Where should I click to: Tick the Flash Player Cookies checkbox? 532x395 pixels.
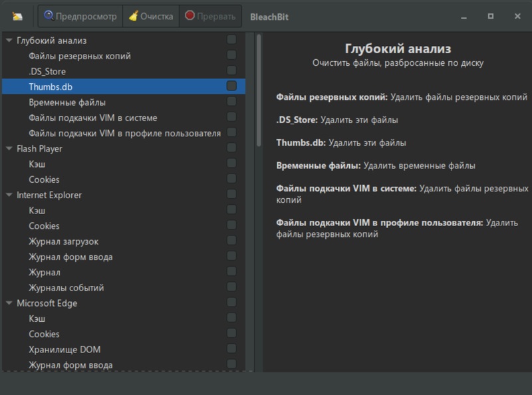click(x=231, y=179)
